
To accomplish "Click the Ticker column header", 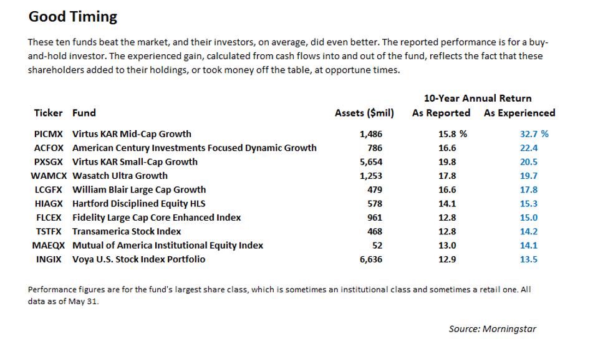I will click(48, 113).
